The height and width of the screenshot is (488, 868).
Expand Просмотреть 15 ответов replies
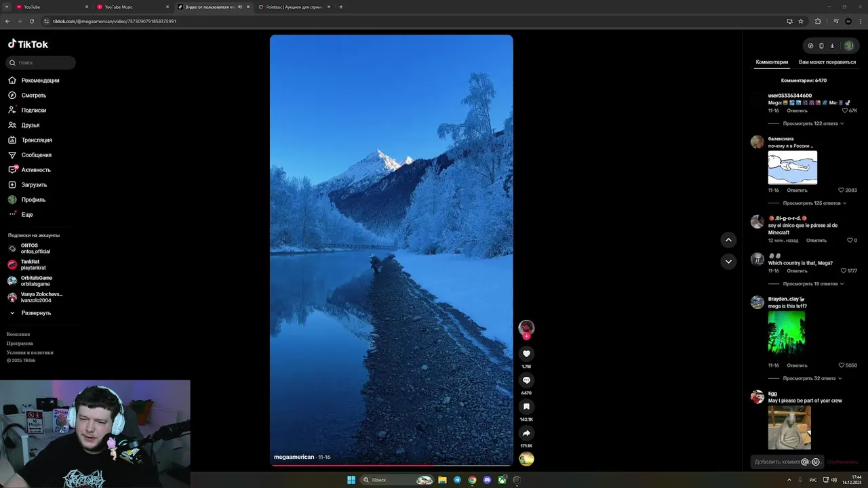pos(813,283)
